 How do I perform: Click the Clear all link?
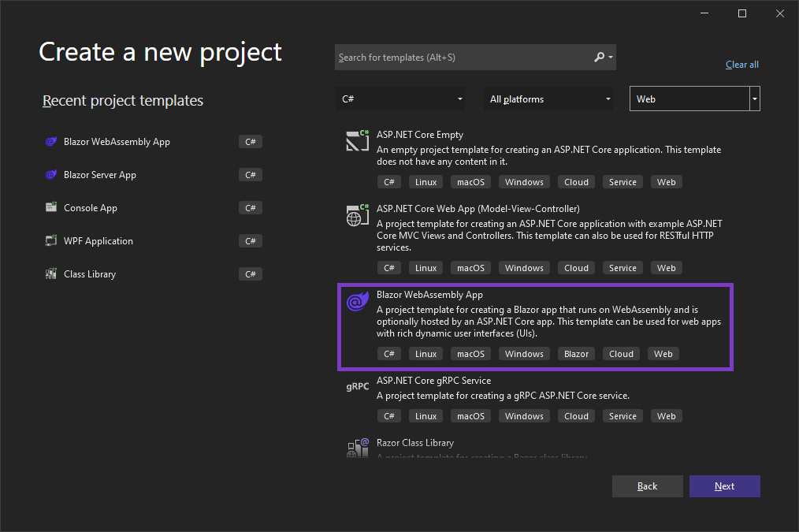[x=742, y=65]
